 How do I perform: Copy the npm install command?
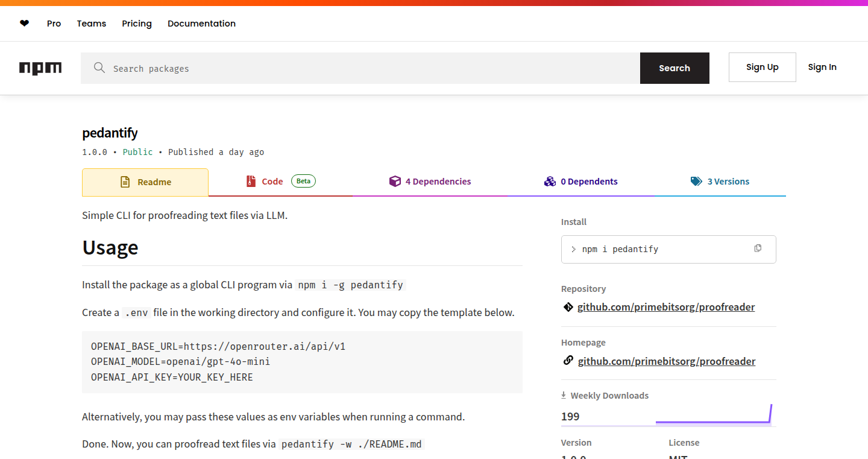pyautogui.click(x=758, y=248)
